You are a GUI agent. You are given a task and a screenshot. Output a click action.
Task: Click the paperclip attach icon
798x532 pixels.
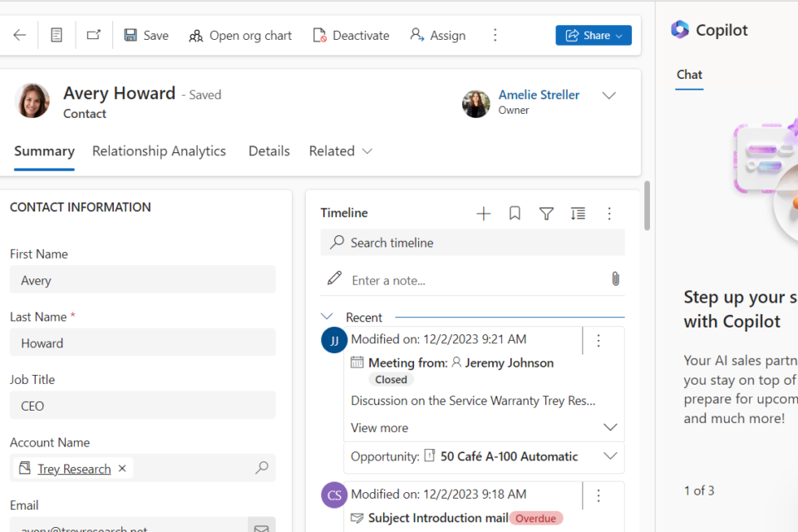tap(615, 278)
